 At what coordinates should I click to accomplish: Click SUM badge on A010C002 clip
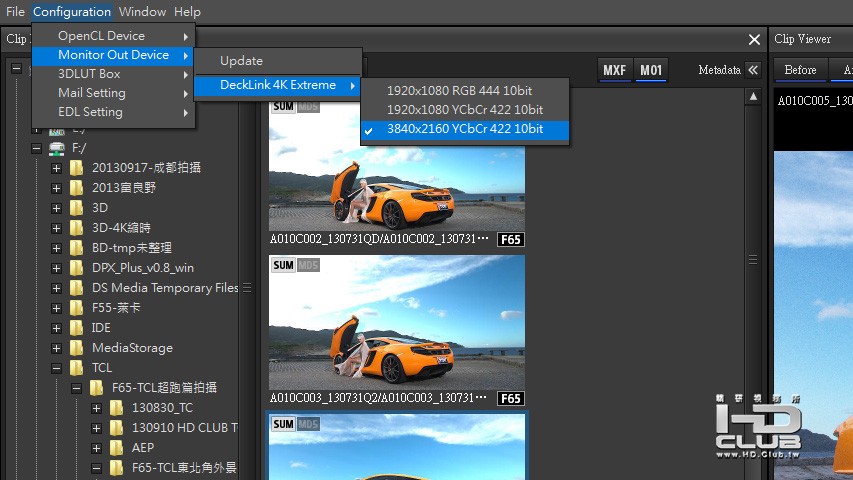tap(283, 106)
